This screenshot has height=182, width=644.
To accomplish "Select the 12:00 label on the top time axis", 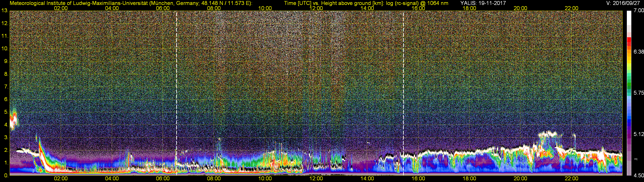I will 316,8.
